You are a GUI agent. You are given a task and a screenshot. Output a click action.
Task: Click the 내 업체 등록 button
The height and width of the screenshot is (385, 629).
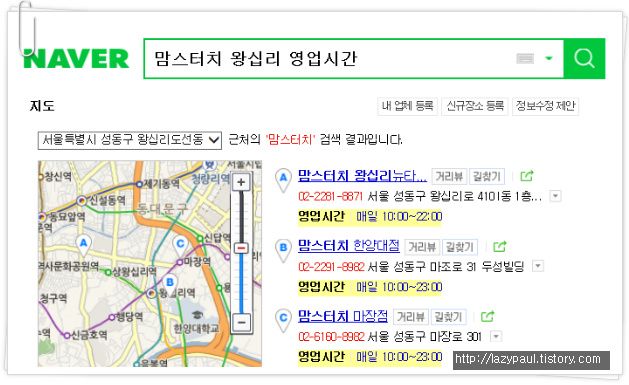point(408,106)
